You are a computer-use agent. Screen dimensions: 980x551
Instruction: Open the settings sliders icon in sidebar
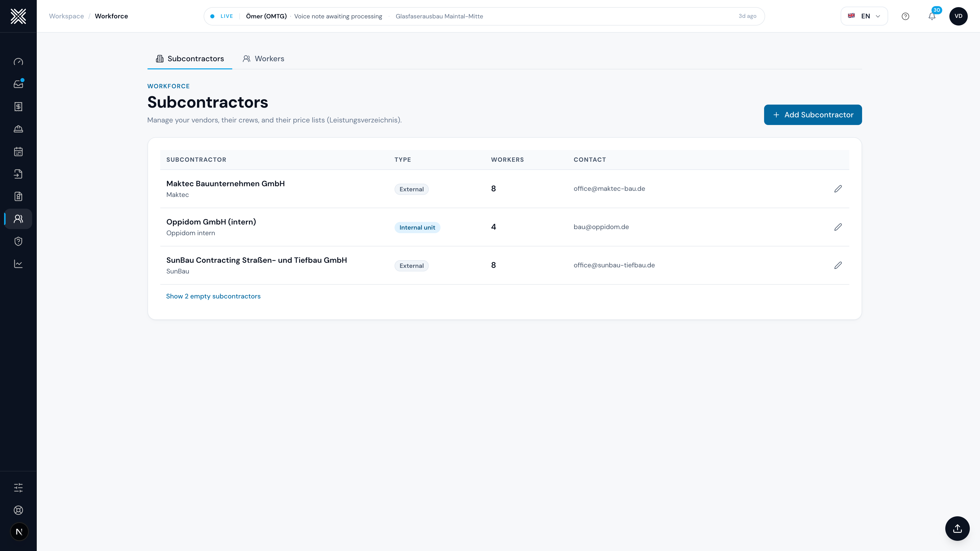point(18,487)
